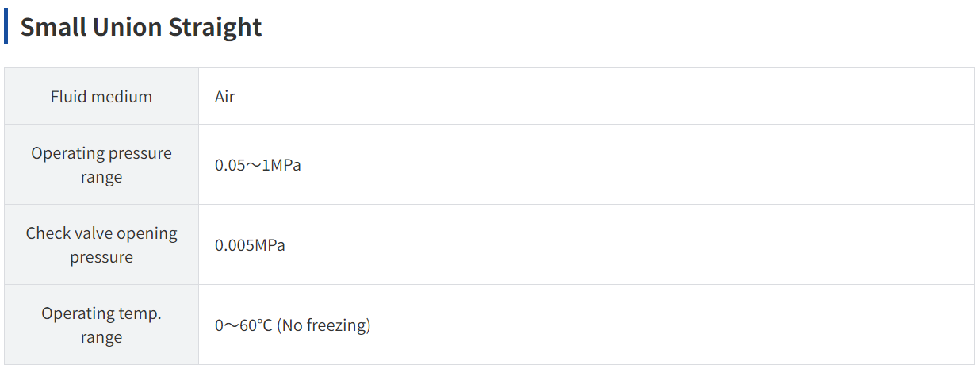The height and width of the screenshot is (369, 980).
Task: Click the blue accent bar beside heading
Action: (6, 26)
